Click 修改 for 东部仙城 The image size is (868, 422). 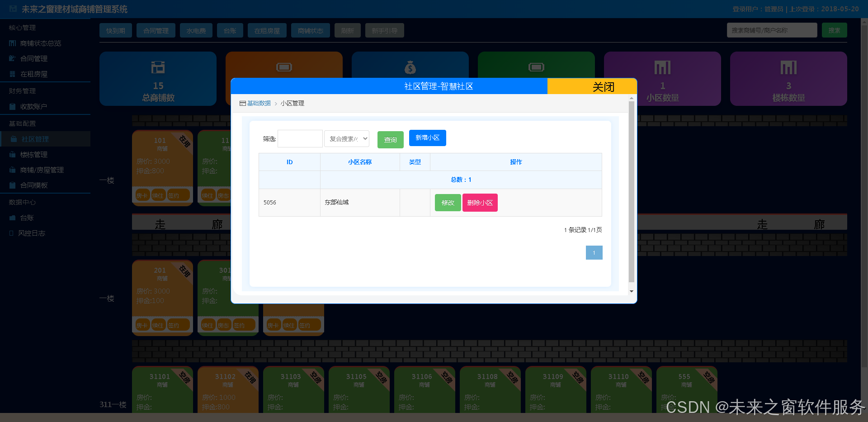pyautogui.click(x=448, y=203)
